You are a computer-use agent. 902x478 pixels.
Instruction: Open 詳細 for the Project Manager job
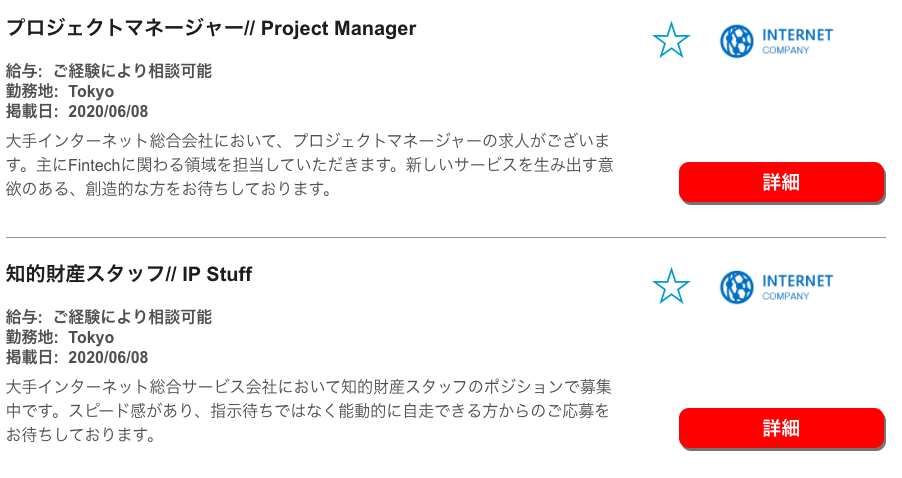pos(781,182)
